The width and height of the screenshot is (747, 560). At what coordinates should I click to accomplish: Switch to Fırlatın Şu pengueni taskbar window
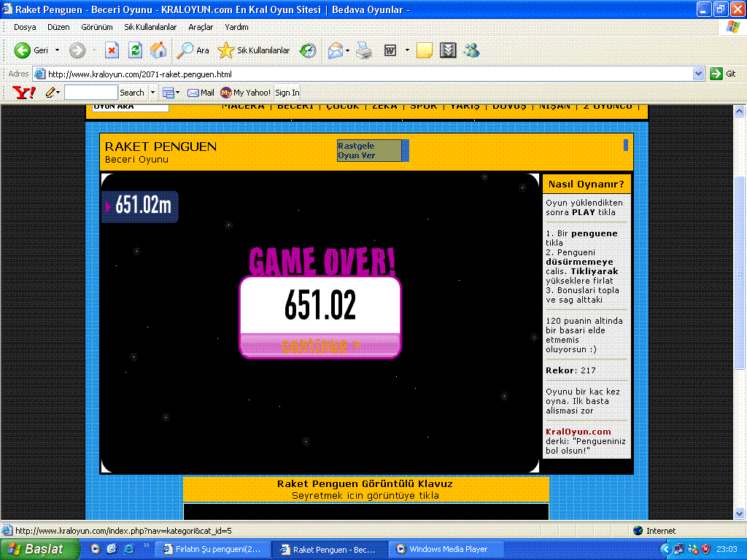(213, 549)
